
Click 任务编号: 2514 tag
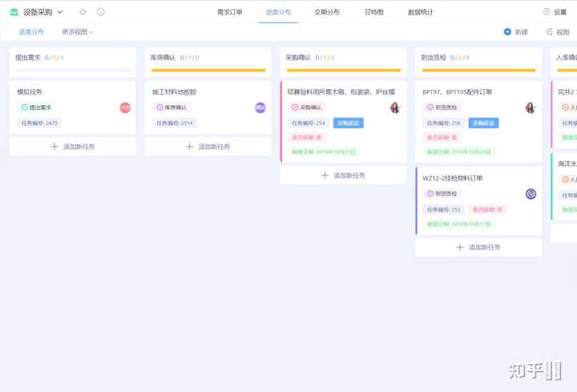(175, 123)
